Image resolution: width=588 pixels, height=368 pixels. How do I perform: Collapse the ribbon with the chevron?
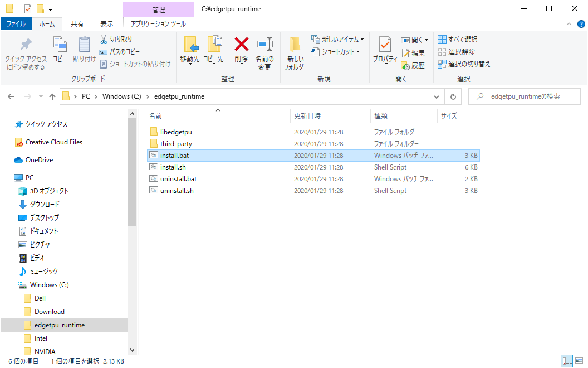pos(569,24)
